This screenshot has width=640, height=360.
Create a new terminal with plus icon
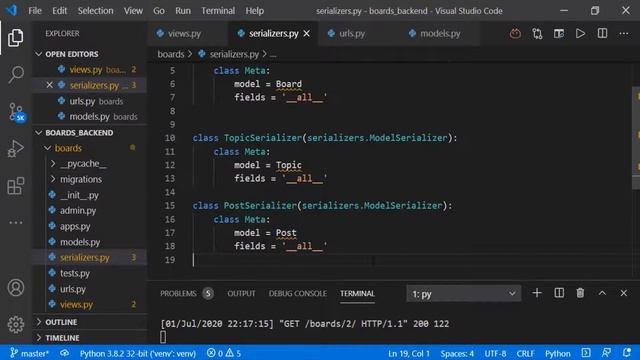[x=537, y=293]
